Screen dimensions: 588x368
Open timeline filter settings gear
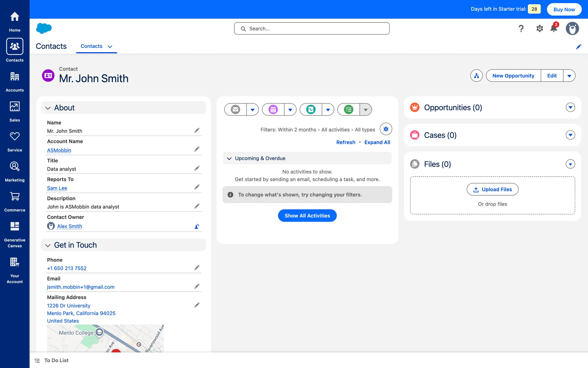click(x=386, y=129)
